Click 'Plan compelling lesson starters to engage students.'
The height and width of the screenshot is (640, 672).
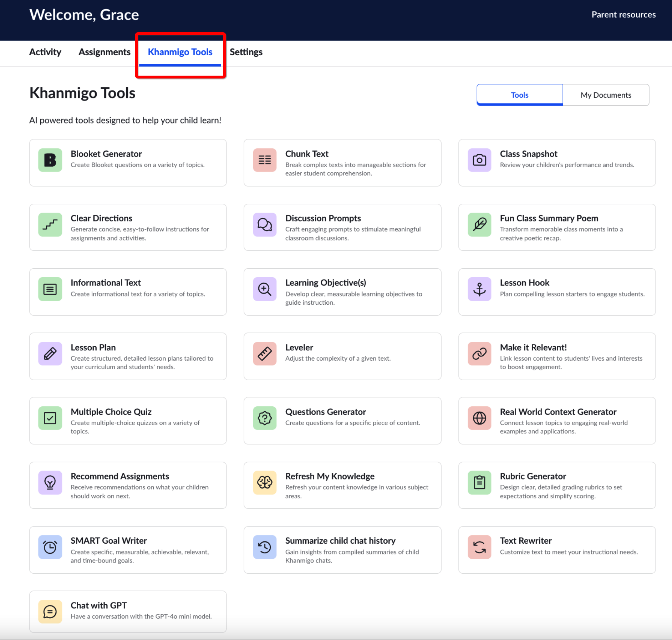[572, 294]
